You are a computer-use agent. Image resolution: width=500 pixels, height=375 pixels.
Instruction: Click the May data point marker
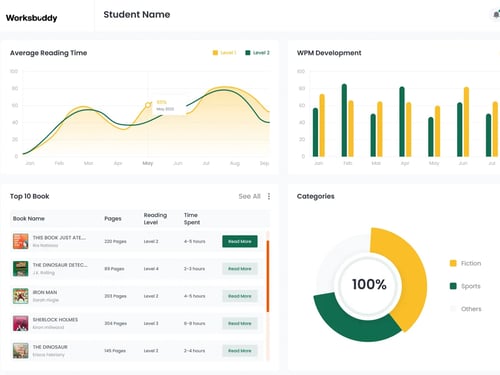tap(148, 105)
